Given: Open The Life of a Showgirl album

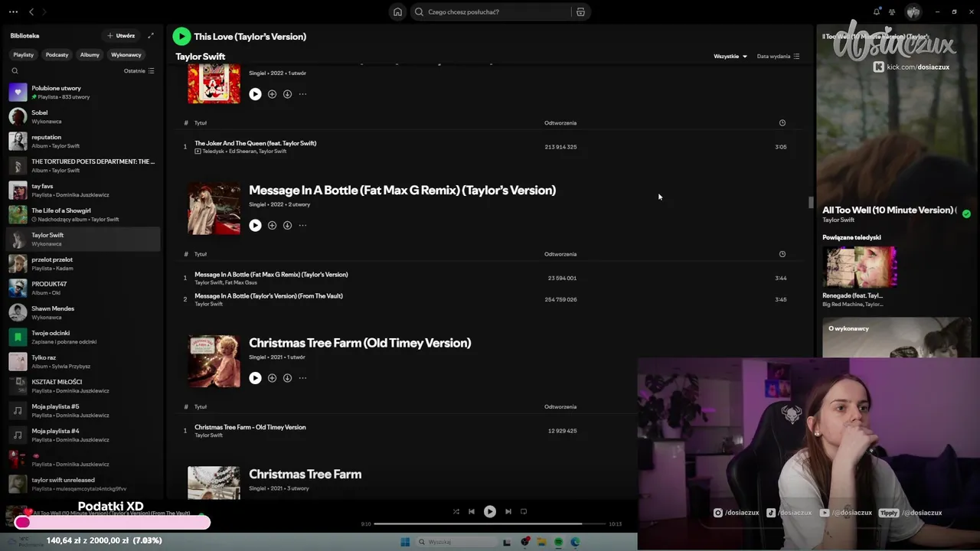Looking at the screenshot, I should click(83, 214).
